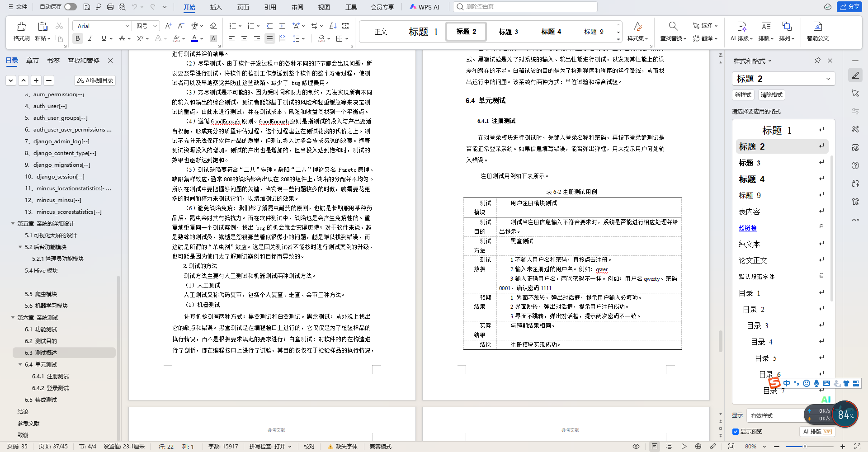Open the 开始 ribbon tab
This screenshot has height=452, width=868.
coord(189,7)
